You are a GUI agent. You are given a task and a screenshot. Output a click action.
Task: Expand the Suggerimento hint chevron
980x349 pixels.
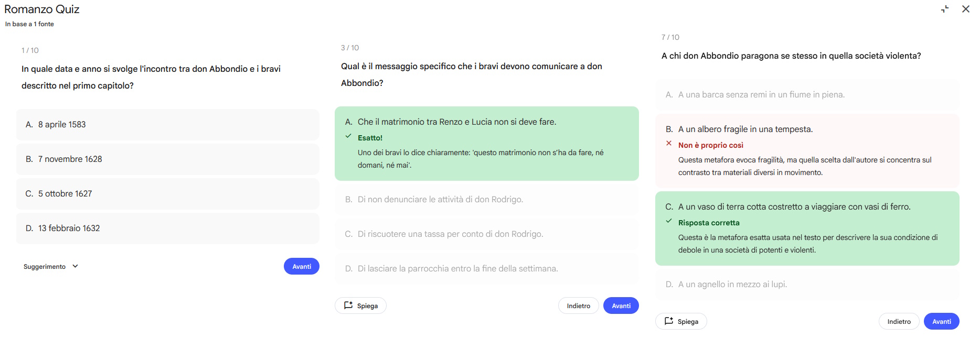click(x=75, y=266)
